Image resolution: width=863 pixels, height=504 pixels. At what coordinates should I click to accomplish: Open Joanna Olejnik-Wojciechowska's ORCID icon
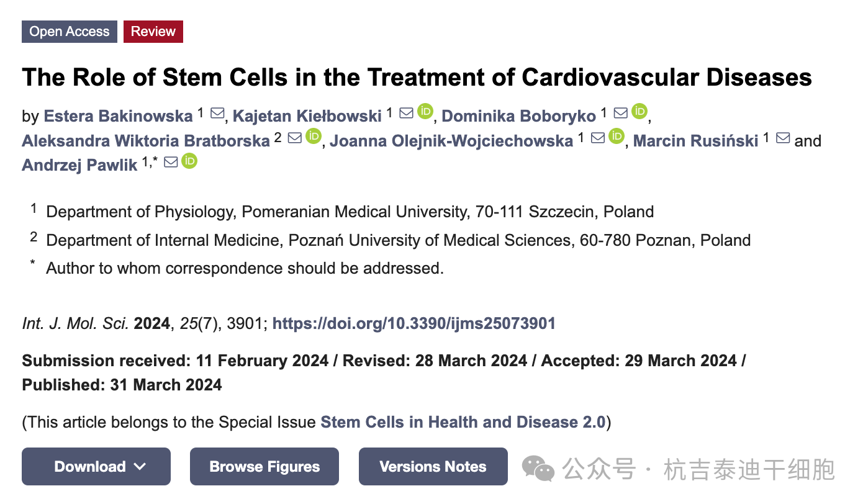(616, 137)
